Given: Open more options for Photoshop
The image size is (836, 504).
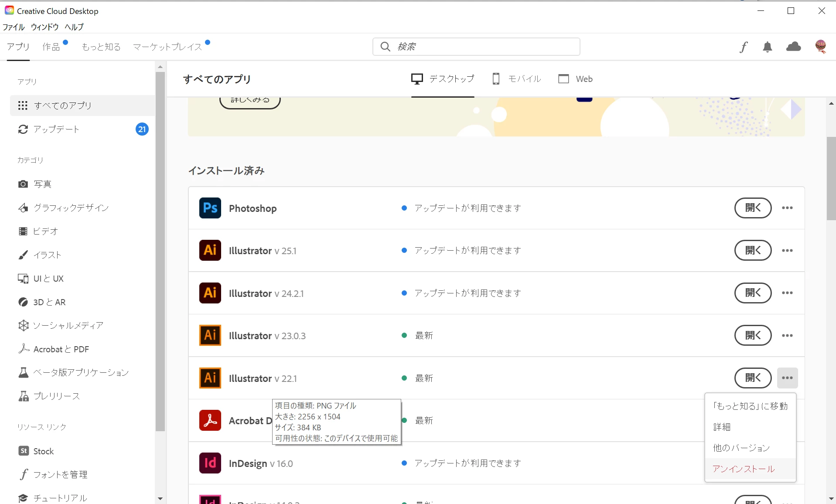Looking at the screenshot, I should click(x=787, y=208).
